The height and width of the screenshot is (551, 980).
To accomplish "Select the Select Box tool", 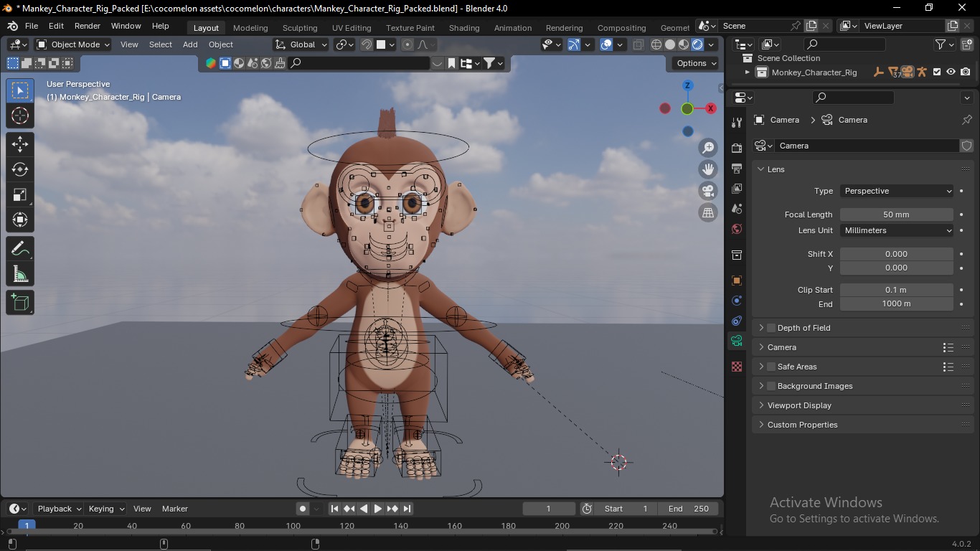I will [20, 90].
